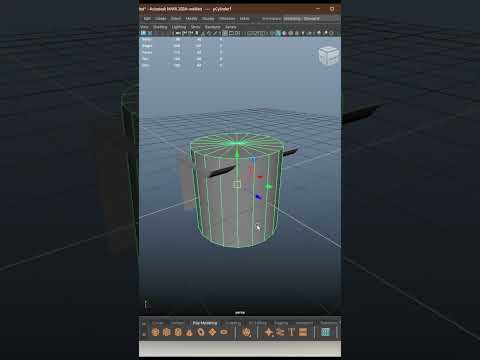This screenshot has height=360, width=480.
Task: Select the Poly Modeling shelf tab
Action: (205, 323)
